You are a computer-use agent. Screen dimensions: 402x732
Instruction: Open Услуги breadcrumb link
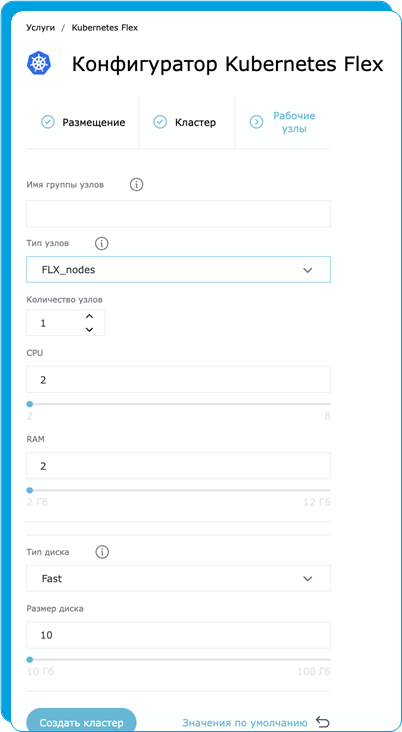[41, 28]
